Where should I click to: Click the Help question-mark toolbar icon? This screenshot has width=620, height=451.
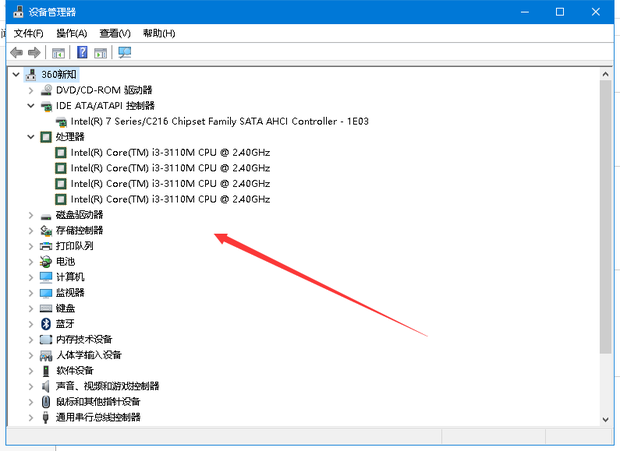pyautogui.click(x=82, y=52)
